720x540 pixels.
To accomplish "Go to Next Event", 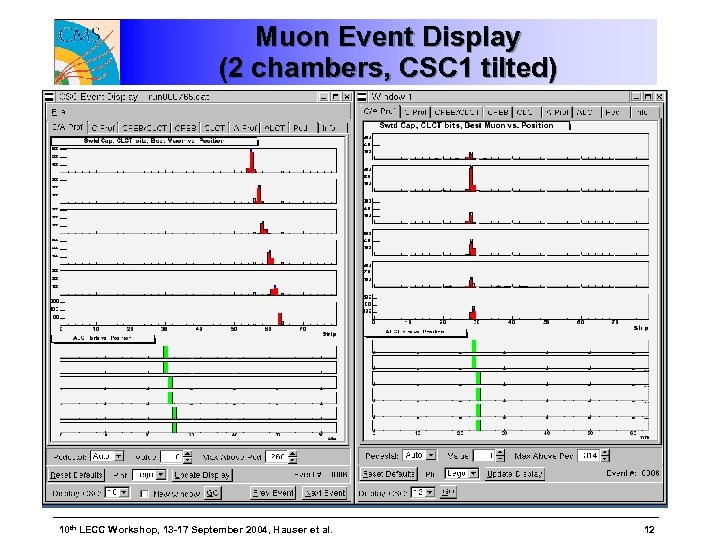I will [x=325, y=493].
